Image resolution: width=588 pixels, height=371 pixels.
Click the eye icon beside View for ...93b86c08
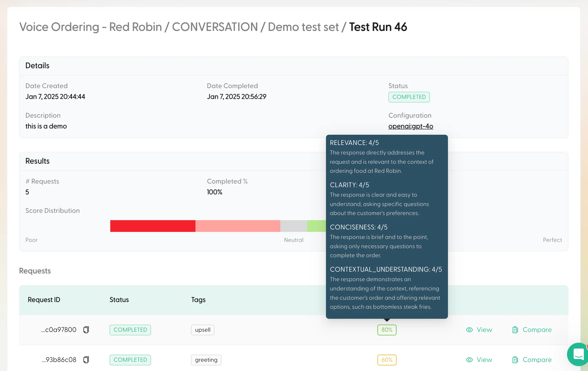click(469, 360)
